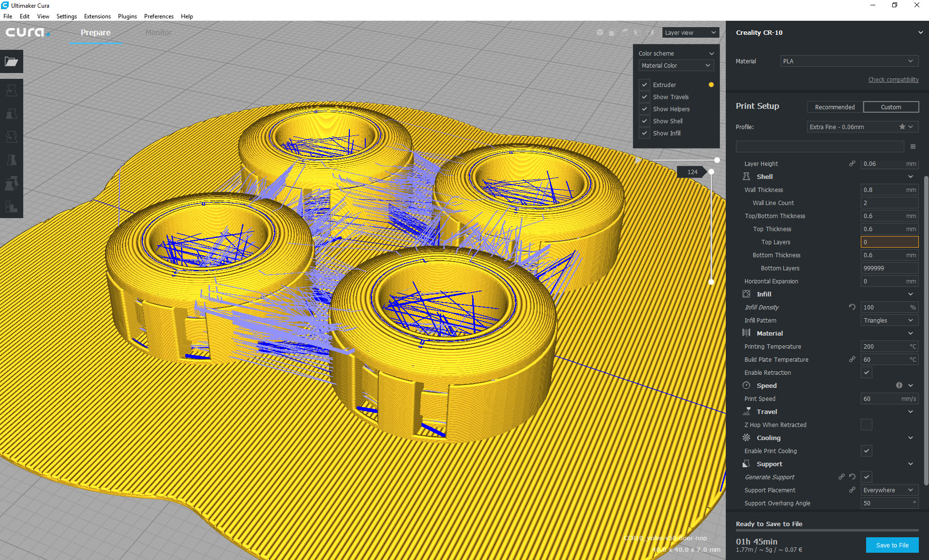Click the profile star icon
The height and width of the screenshot is (560, 929).
[902, 127]
